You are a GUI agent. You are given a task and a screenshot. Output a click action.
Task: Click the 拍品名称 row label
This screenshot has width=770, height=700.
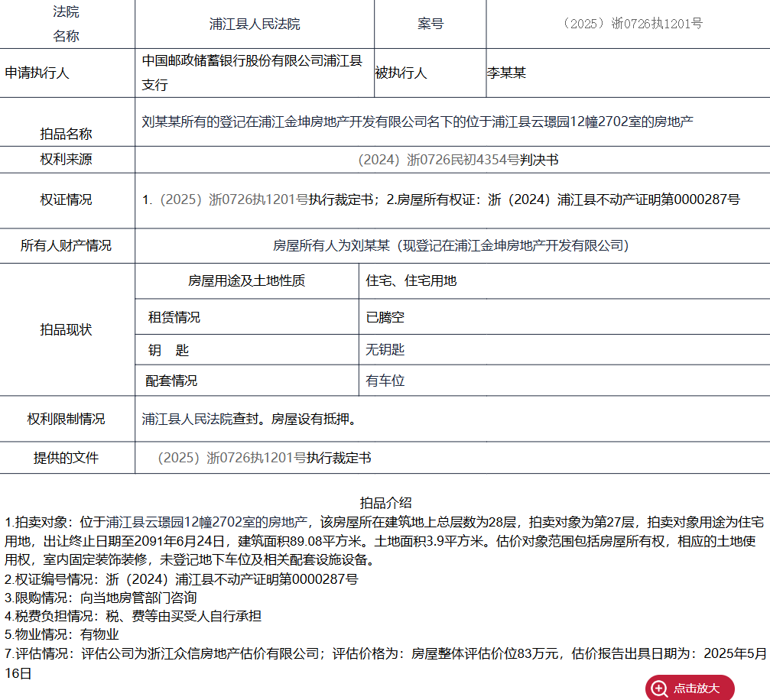click(67, 134)
